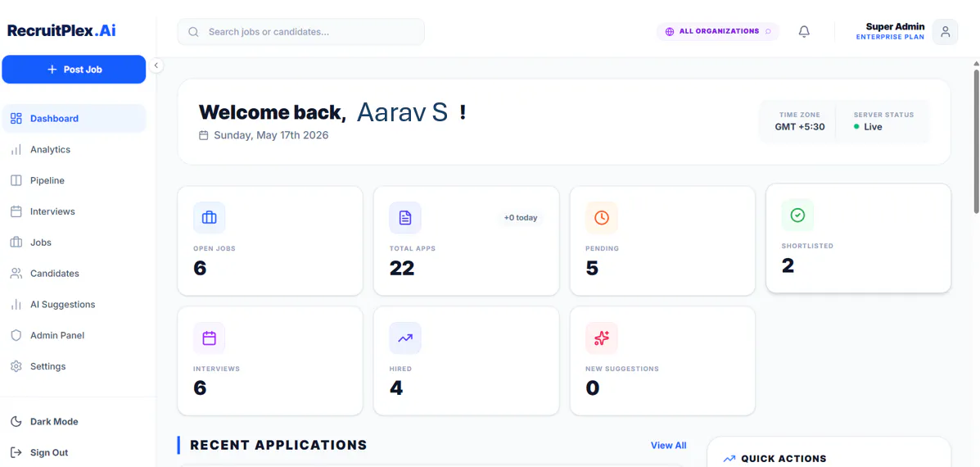980x467 pixels.
Task: Click the RecruitPlex.Ai logo
Action: [61, 30]
